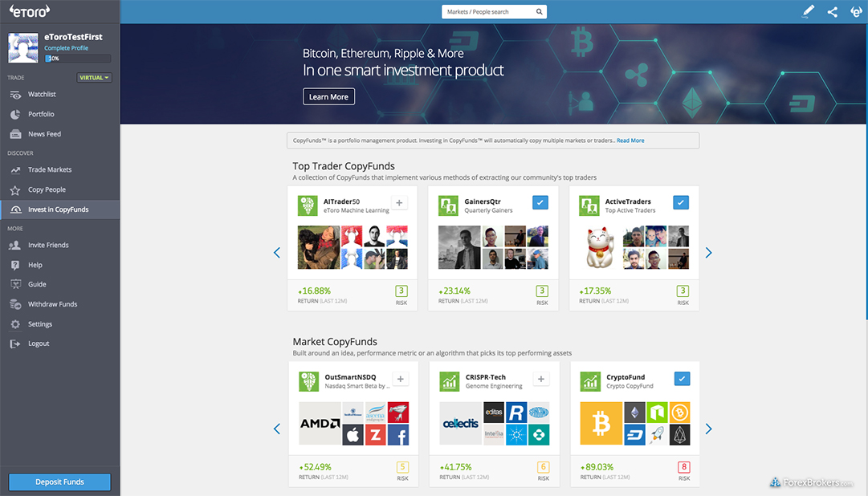
Task: Click the lucky cat image in ActiveTraders
Action: [600, 247]
